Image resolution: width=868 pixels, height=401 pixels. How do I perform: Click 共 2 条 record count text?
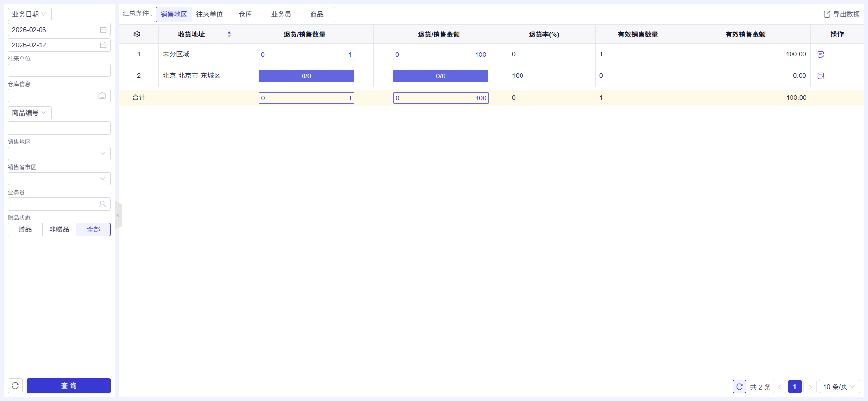click(760, 387)
